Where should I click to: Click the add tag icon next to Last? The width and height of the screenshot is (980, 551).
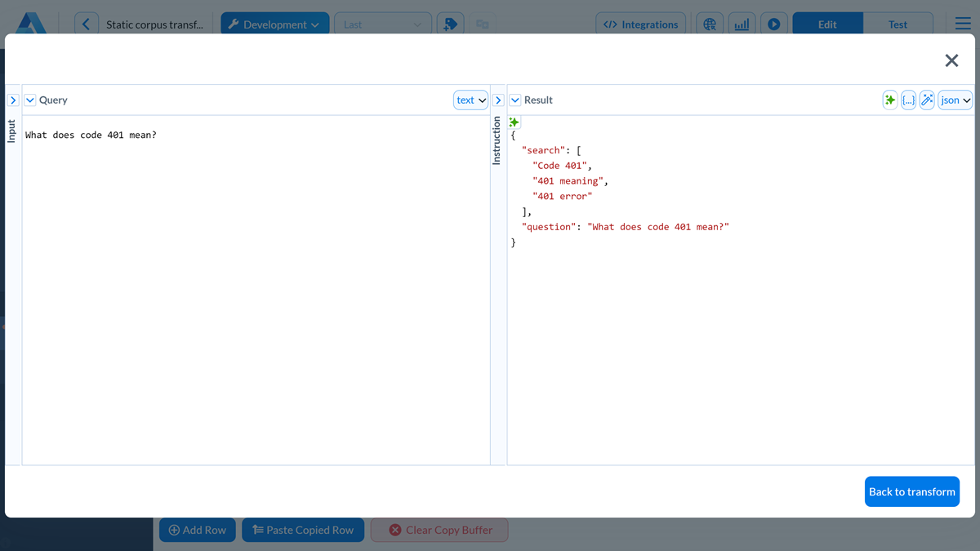click(x=450, y=23)
